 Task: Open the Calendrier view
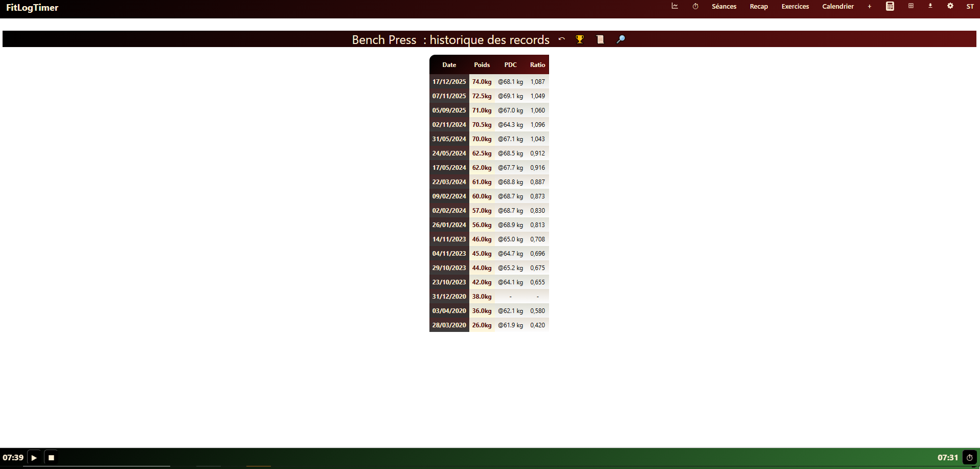click(838, 7)
